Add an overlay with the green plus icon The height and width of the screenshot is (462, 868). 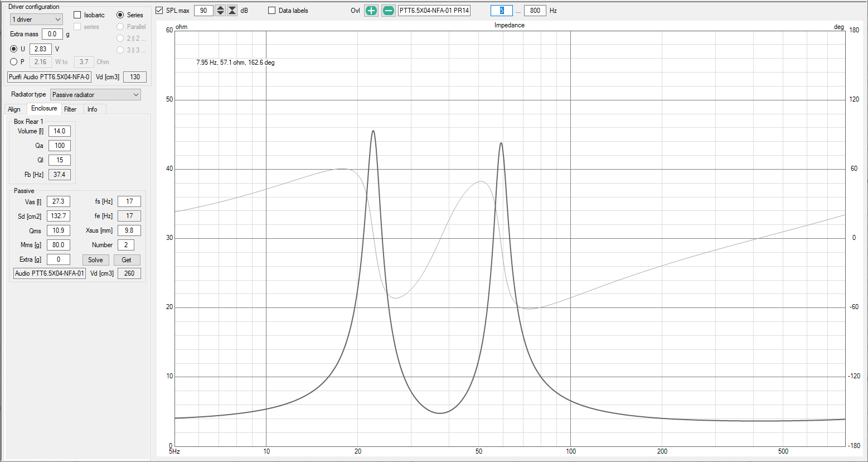[x=371, y=11]
